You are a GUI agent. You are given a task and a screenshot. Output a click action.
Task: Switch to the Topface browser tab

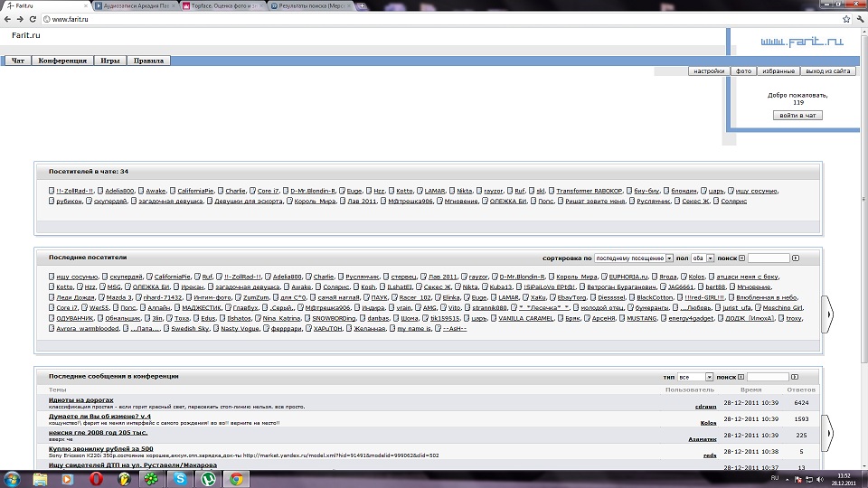(x=222, y=6)
